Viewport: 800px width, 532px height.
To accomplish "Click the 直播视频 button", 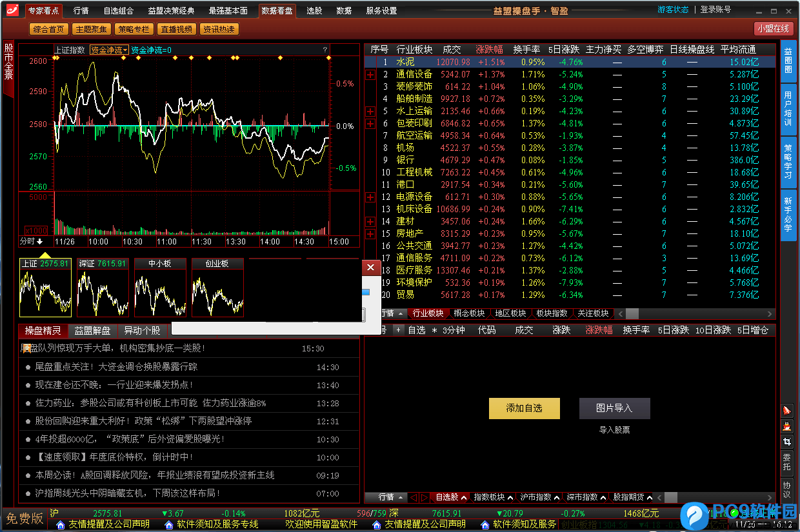I will 176,29.
